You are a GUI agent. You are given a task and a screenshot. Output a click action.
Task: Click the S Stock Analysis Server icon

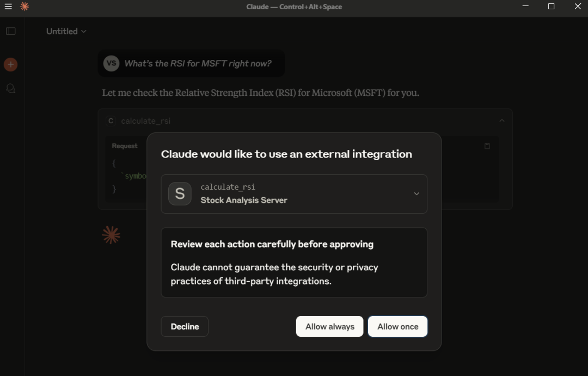coord(180,193)
